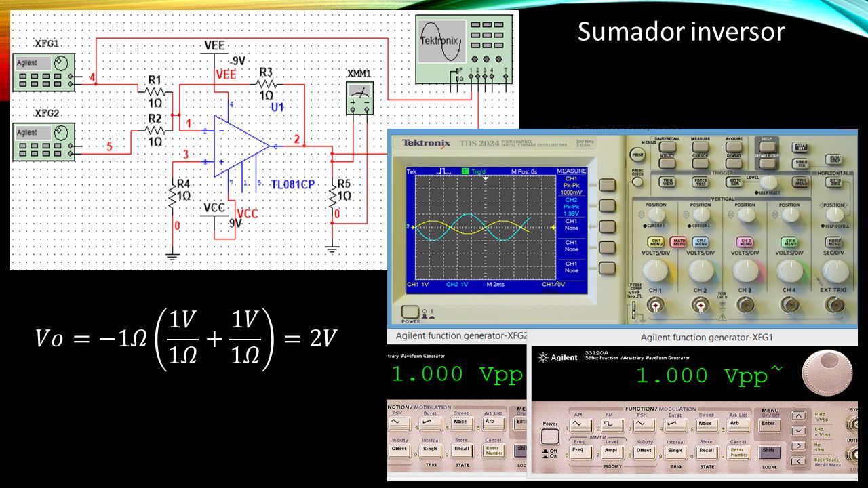
Task: Open the HORIZ MENU on the oscilloscope
Action: pyautogui.click(x=833, y=241)
